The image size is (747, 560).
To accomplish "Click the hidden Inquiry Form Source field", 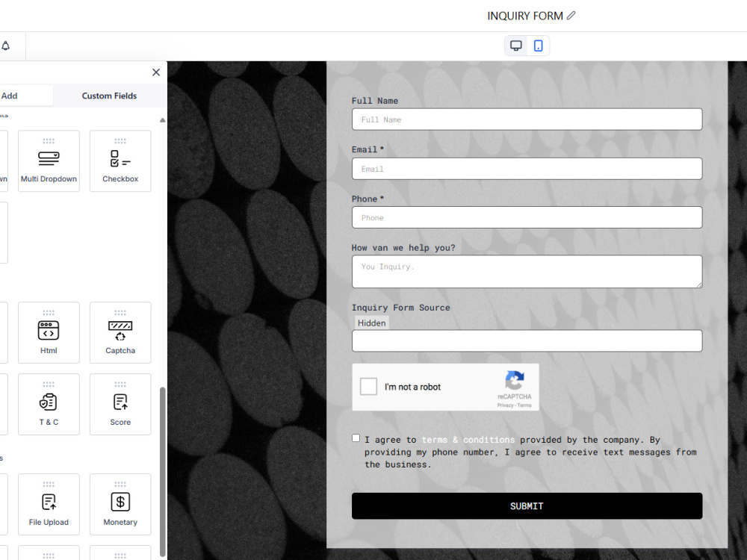I will tap(527, 341).
